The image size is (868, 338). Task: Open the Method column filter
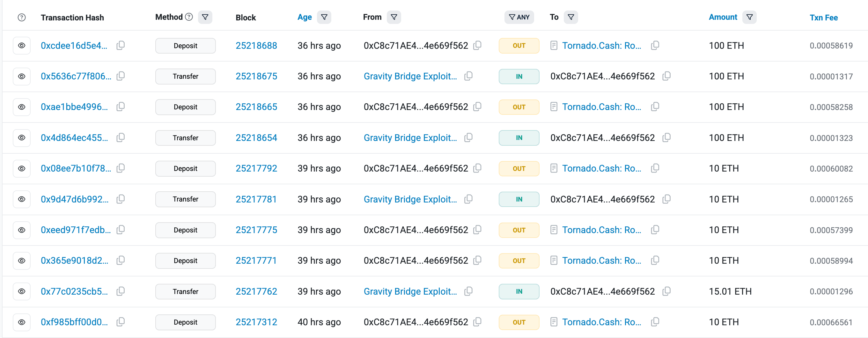[205, 17]
